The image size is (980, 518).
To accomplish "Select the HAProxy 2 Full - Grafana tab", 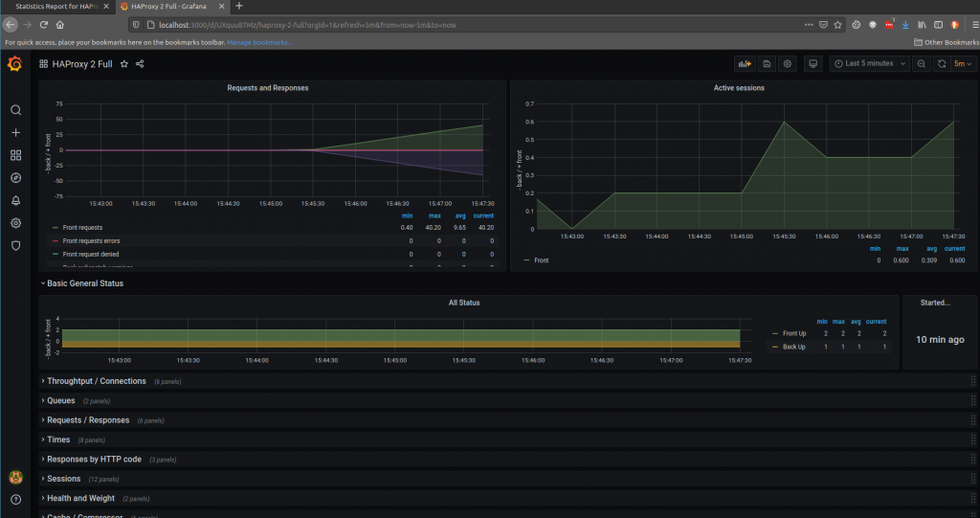I will pyautogui.click(x=168, y=7).
